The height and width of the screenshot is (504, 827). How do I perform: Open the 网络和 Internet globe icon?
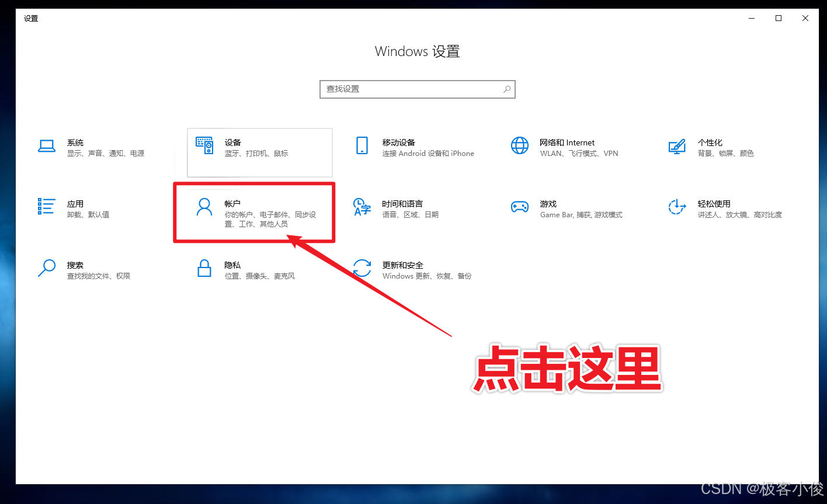(520, 146)
